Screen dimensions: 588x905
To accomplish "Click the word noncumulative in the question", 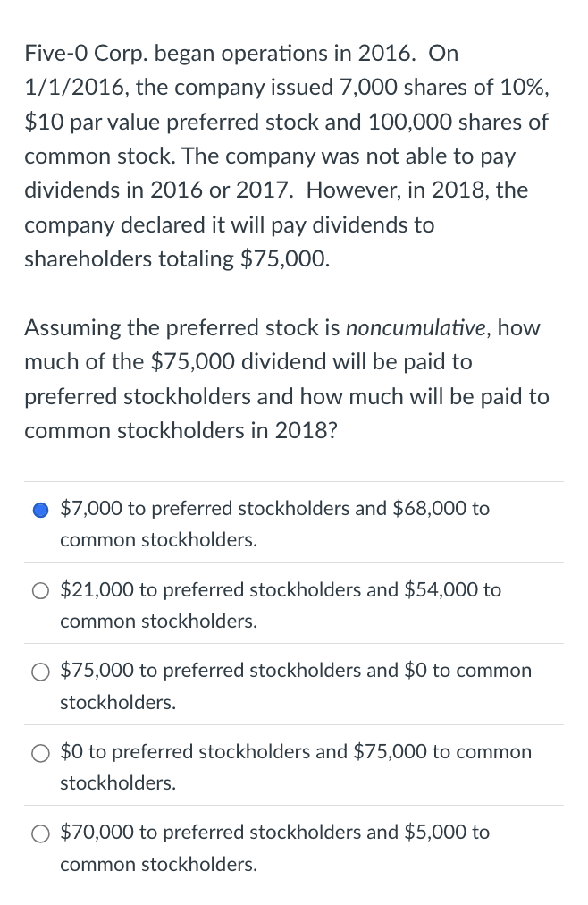I will [x=414, y=327].
